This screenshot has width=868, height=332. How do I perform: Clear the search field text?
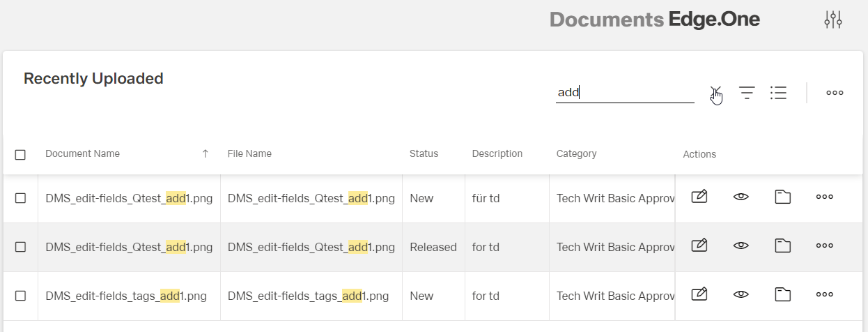tap(715, 92)
